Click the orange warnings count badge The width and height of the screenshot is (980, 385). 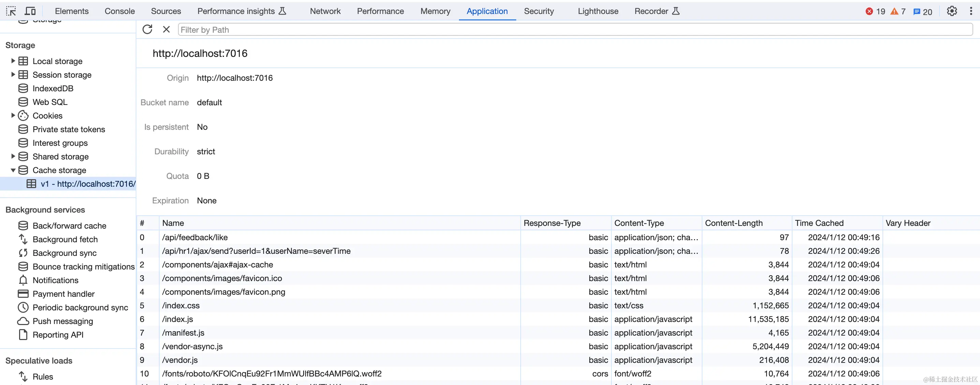click(898, 11)
